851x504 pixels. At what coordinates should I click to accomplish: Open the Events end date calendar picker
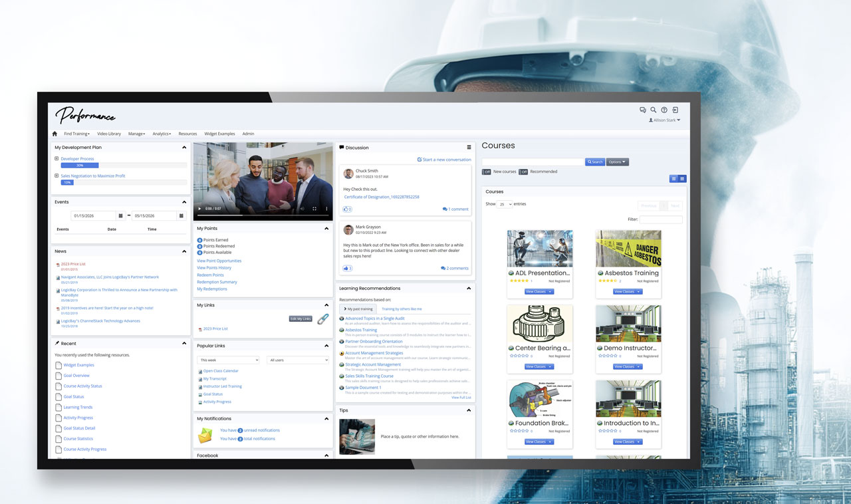point(182,216)
